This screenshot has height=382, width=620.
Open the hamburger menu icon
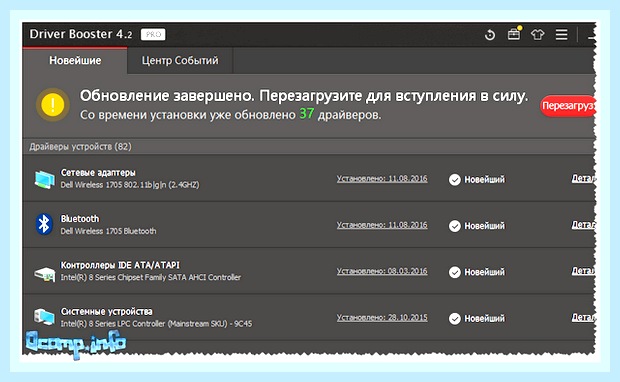561,34
